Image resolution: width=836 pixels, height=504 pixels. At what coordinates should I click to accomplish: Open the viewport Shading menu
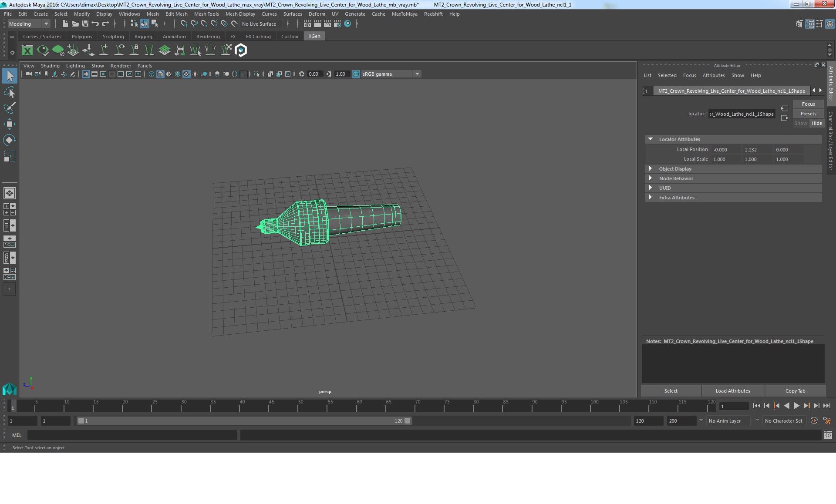(50, 66)
